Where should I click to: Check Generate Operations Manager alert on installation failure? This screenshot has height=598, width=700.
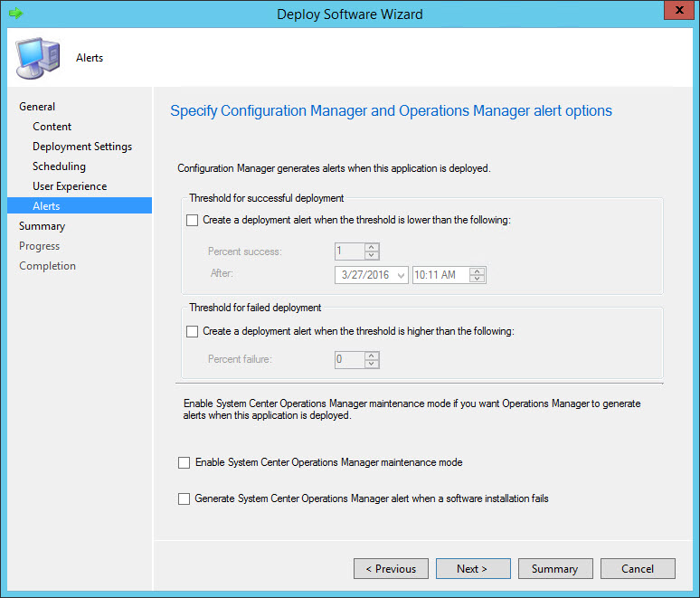pos(184,498)
